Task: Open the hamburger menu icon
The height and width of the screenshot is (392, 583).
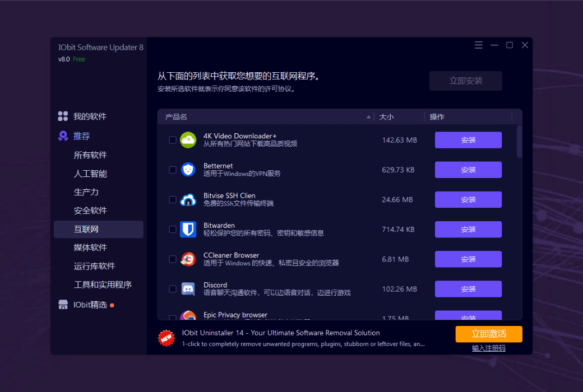Action: [x=479, y=45]
